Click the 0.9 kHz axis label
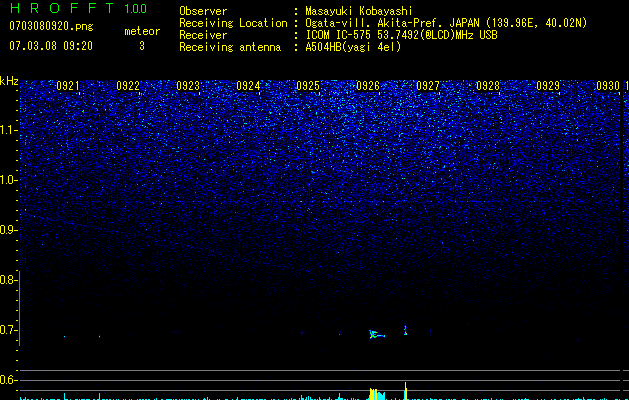Screen dimensions: 629x400 coord(8,230)
